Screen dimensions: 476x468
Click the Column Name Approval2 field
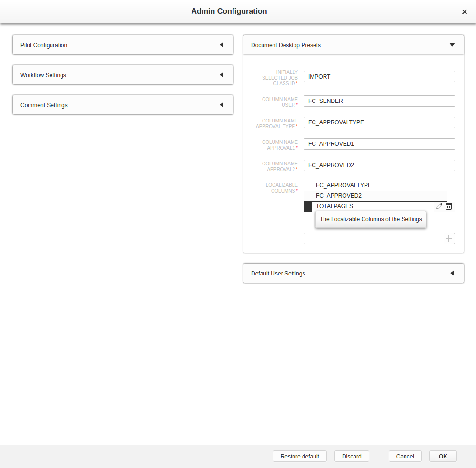pyautogui.click(x=379, y=165)
